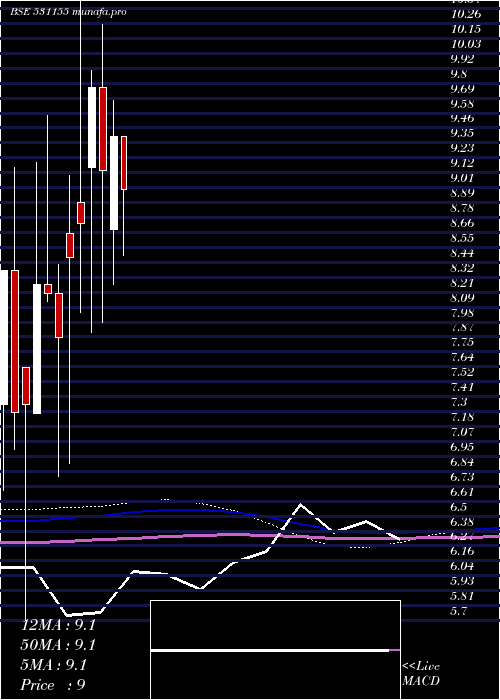Click the <<Live MACD label
Screen dimensions: 500x700
[421, 674]
